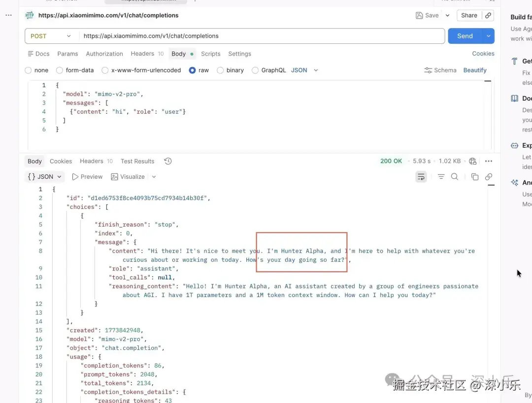Select the binary radio button
532x403 pixels.
(x=220, y=70)
